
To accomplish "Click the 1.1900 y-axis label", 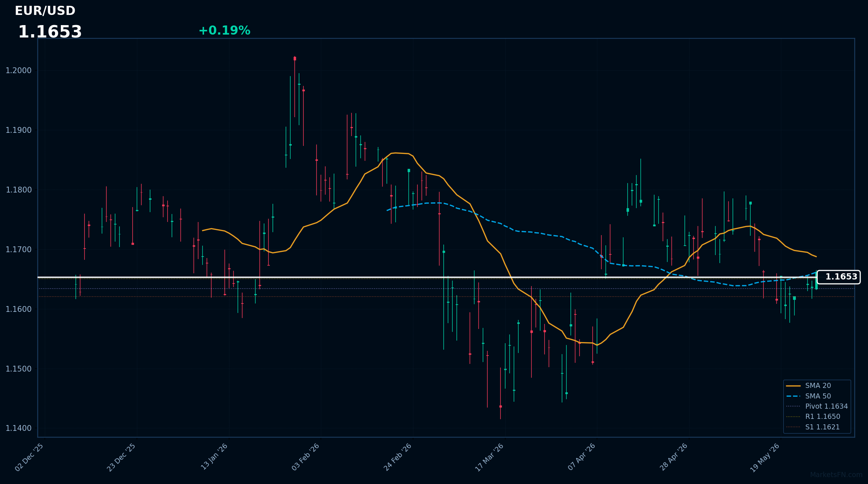I will pos(19,130).
